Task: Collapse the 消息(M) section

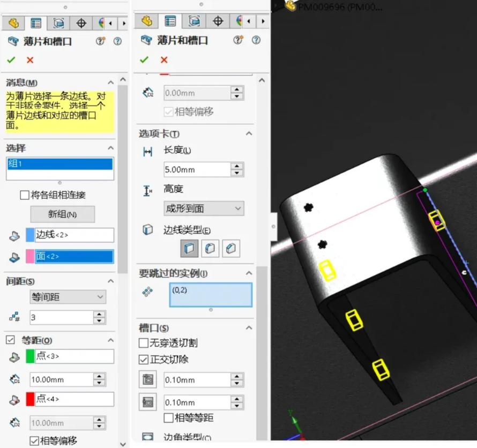Action: point(111,83)
